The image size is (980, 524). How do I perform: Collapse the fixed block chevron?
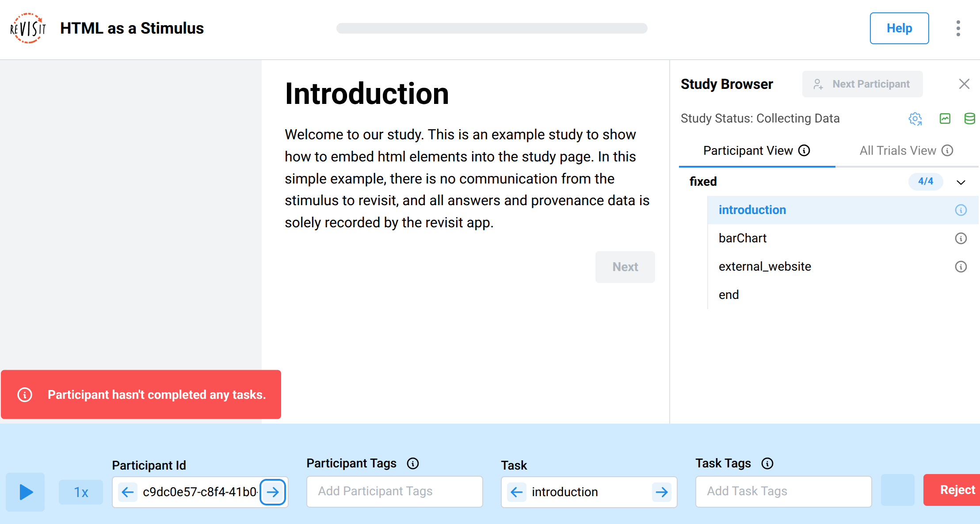961,182
